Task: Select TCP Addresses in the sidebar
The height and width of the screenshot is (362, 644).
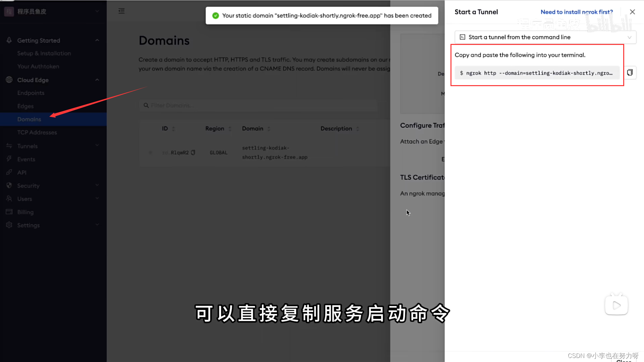Action: pos(37,132)
